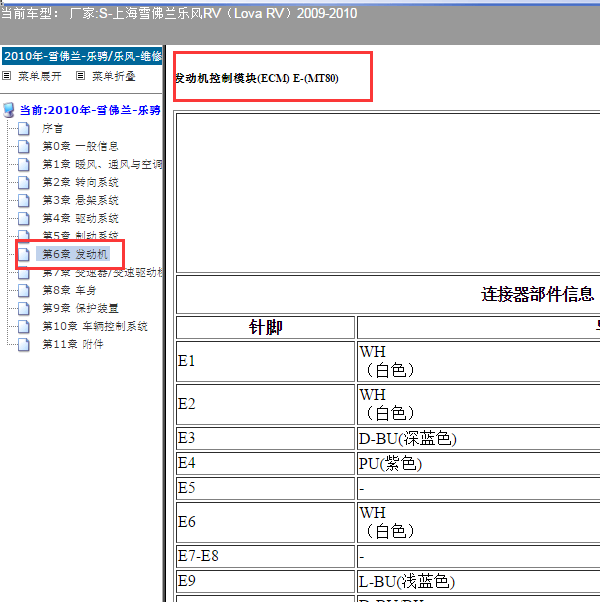
Task: Click the page icon next to 第0章 一般信息
Action: [24, 146]
